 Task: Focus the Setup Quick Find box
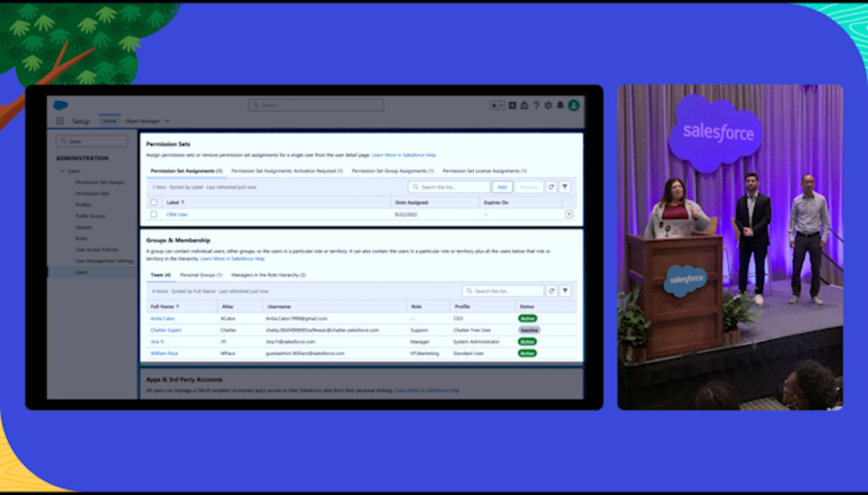click(92, 141)
